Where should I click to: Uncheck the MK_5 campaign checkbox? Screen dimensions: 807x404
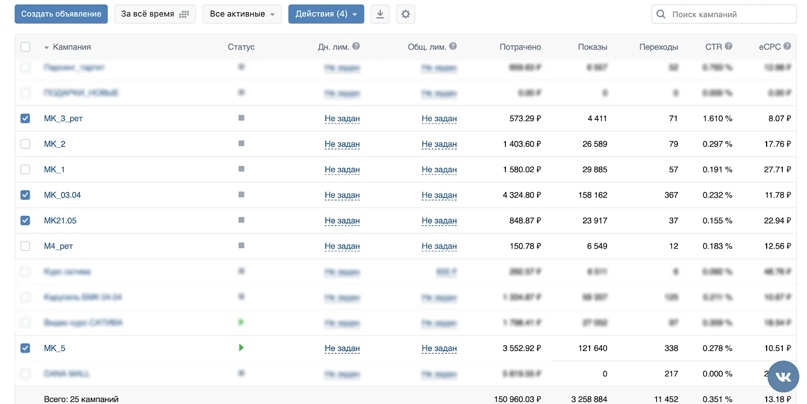(25, 348)
